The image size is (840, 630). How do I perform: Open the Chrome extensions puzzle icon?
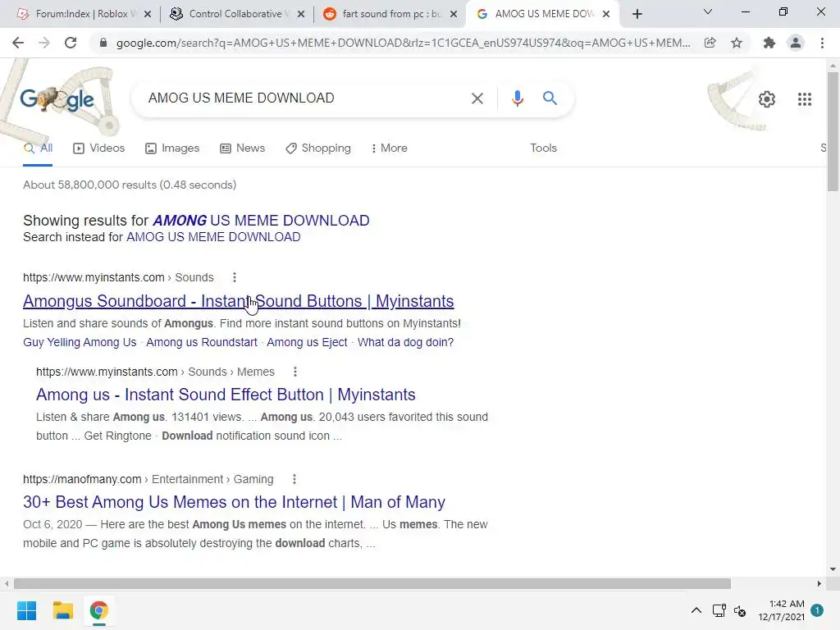[769, 43]
